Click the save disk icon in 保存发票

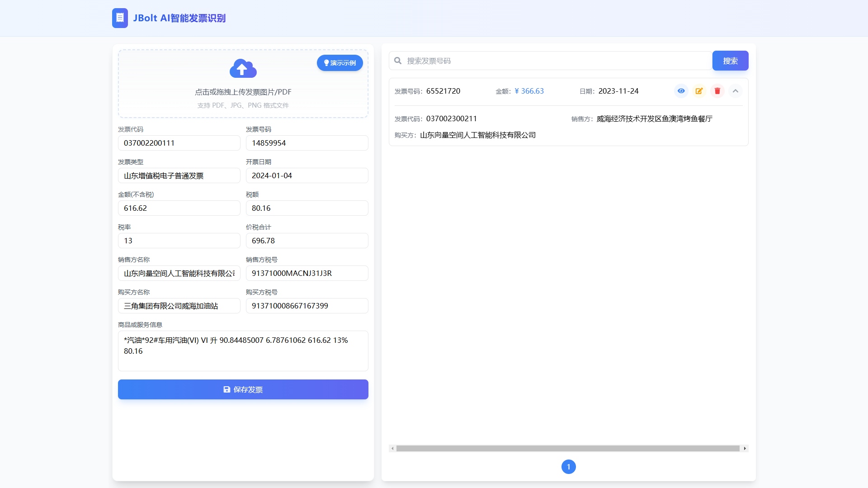click(x=227, y=389)
